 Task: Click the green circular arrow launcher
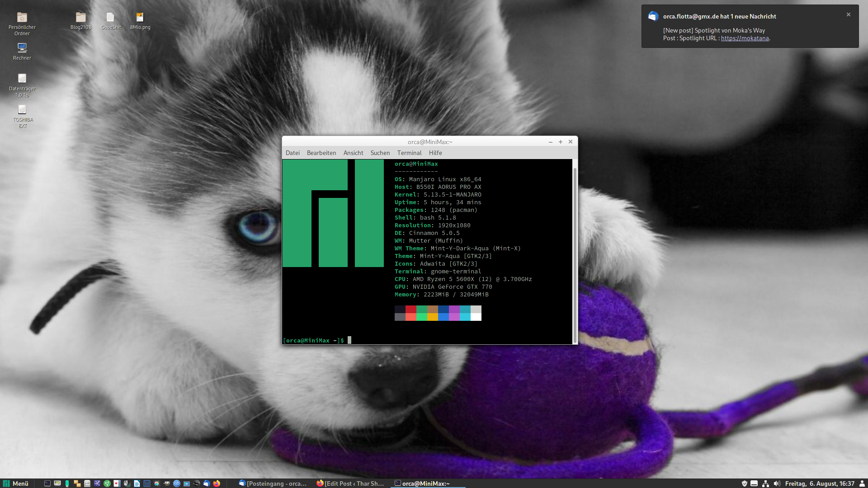pyautogui.click(x=107, y=483)
